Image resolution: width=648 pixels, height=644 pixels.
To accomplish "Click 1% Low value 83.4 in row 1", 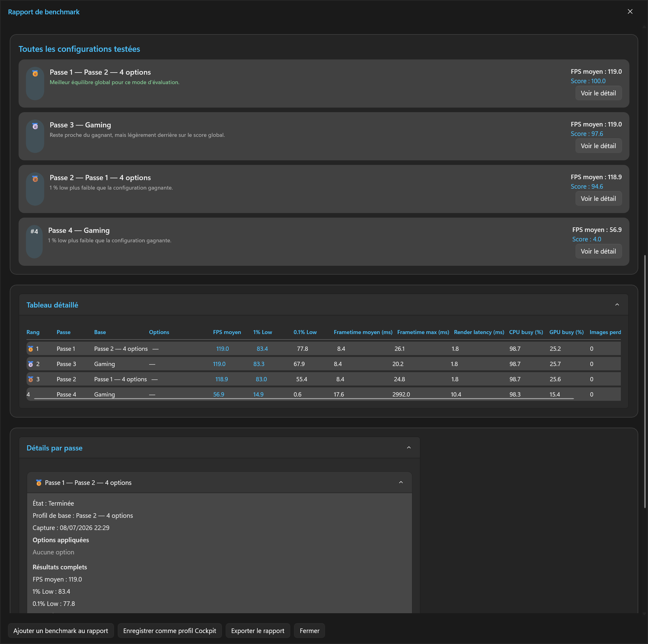I will point(262,349).
